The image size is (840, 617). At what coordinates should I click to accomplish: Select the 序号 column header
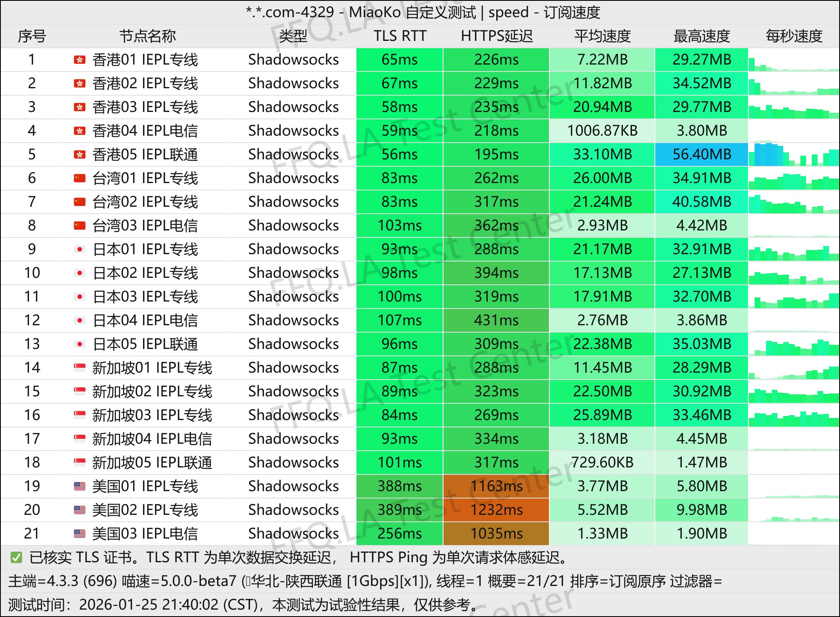tap(32, 36)
